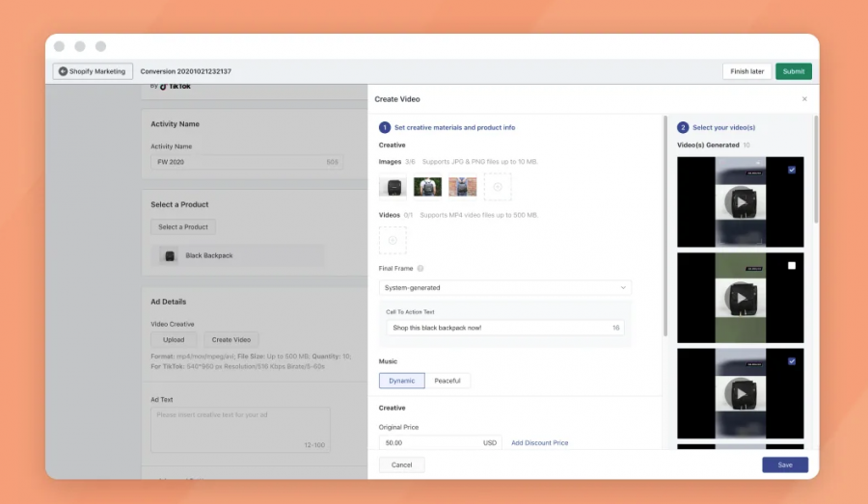Open the Final Frame help info icon
Screen dimensions: 868x504
pyautogui.click(x=420, y=269)
